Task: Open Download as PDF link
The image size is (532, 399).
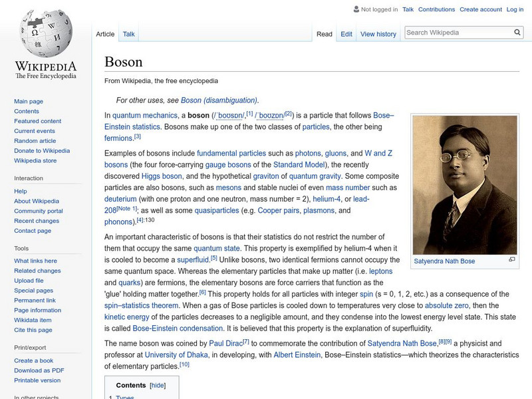Action: (39, 370)
